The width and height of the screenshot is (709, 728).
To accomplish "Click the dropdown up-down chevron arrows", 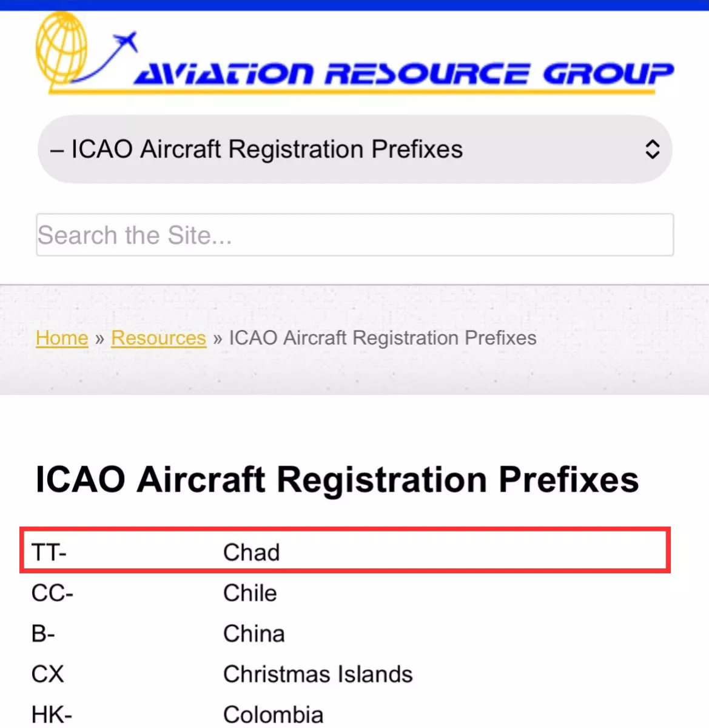I will 652,149.
